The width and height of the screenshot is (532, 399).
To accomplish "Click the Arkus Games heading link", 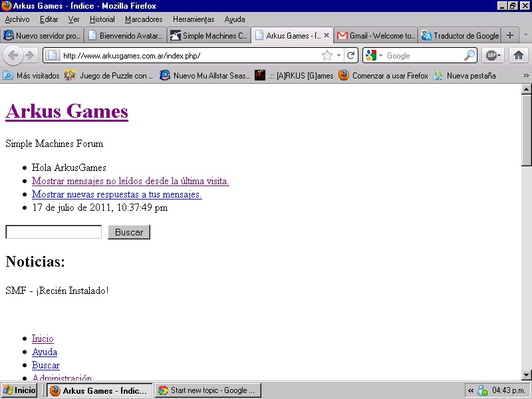I will (67, 111).
